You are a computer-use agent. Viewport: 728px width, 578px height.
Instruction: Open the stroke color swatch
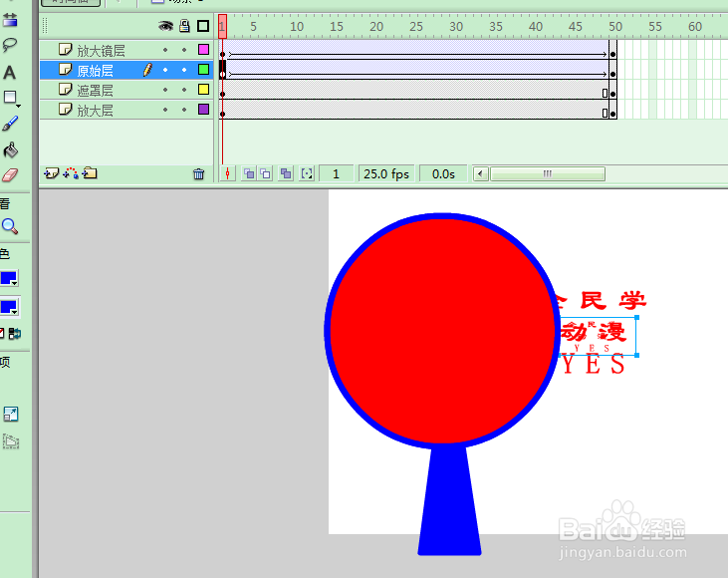pyautogui.click(x=9, y=278)
